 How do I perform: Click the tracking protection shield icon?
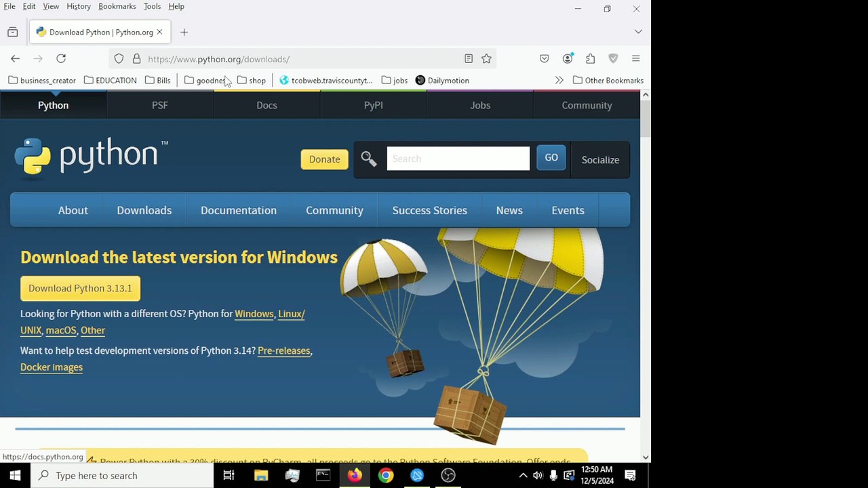click(119, 59)
